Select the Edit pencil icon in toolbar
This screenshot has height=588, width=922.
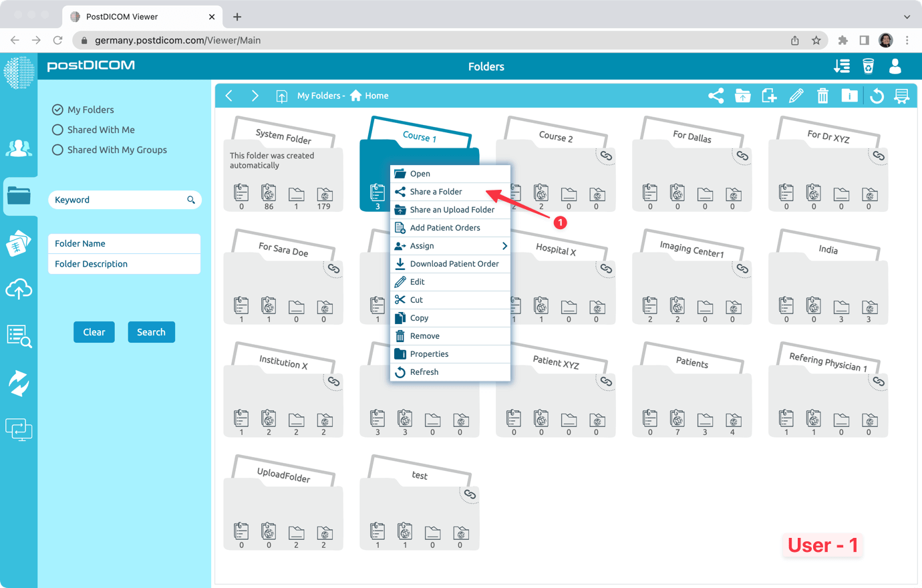tap(796, 96)
